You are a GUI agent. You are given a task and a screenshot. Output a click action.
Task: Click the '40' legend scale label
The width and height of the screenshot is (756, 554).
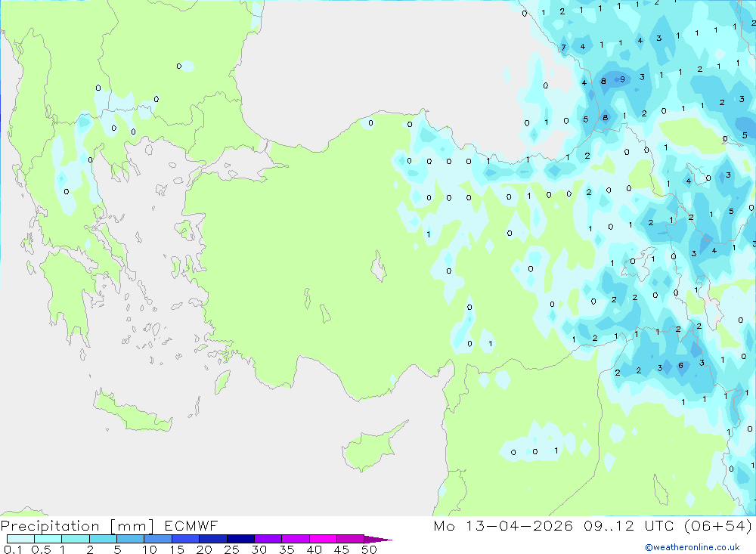point(314,549)
